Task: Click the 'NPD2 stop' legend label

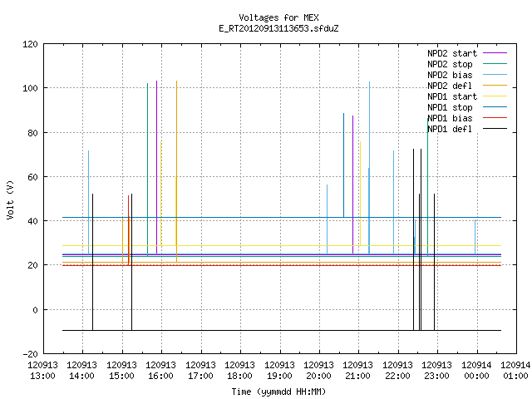Action: (450, 64)
